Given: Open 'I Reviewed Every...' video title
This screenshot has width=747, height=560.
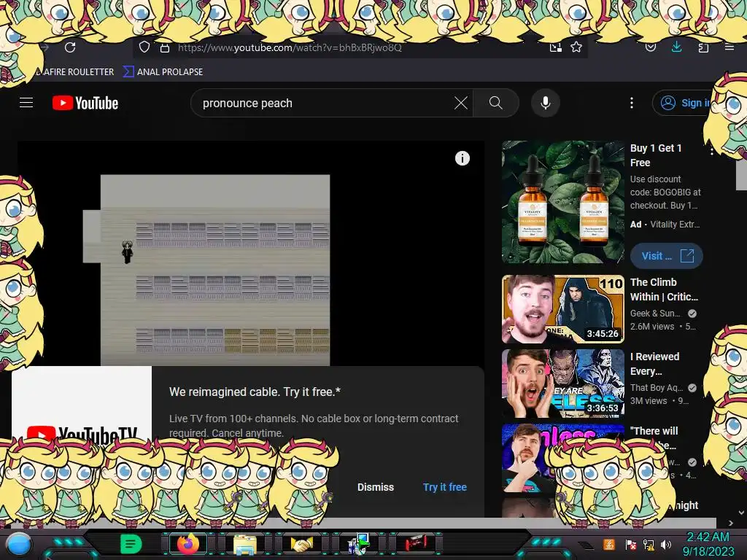Looking at the screenshot, I should pos(655,364).
